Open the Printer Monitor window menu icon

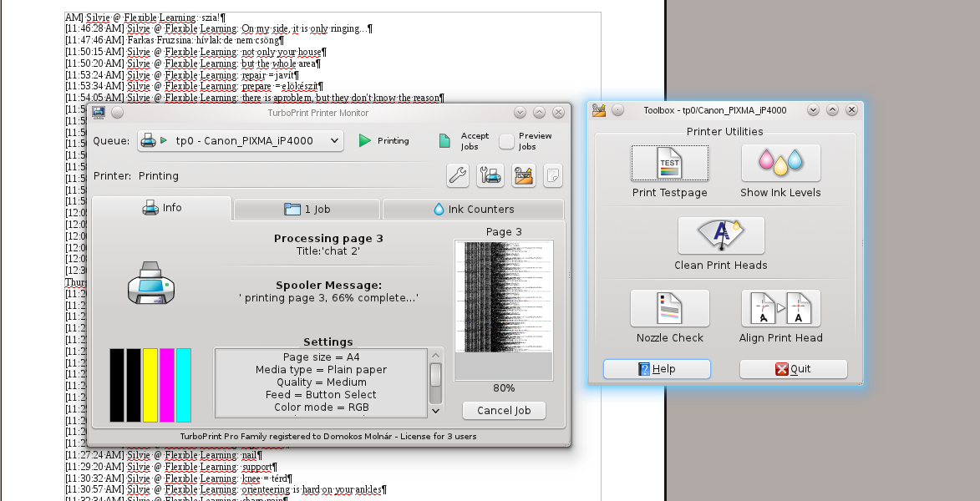[x=99, y=113]
